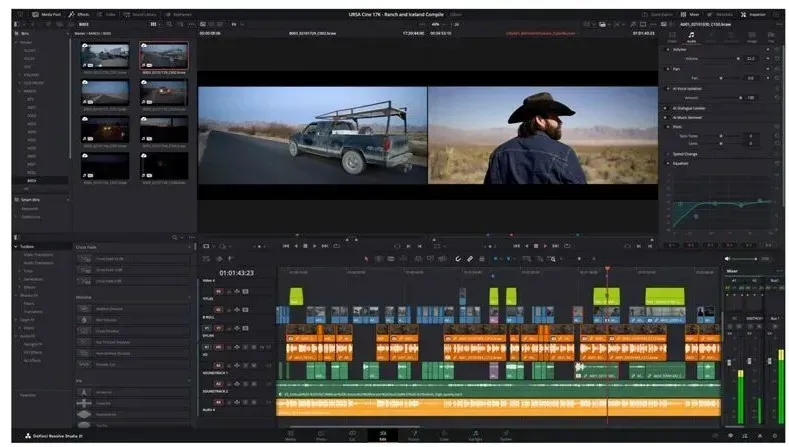Toggle the Inspector panel in top bar

[x=752, y=15]
